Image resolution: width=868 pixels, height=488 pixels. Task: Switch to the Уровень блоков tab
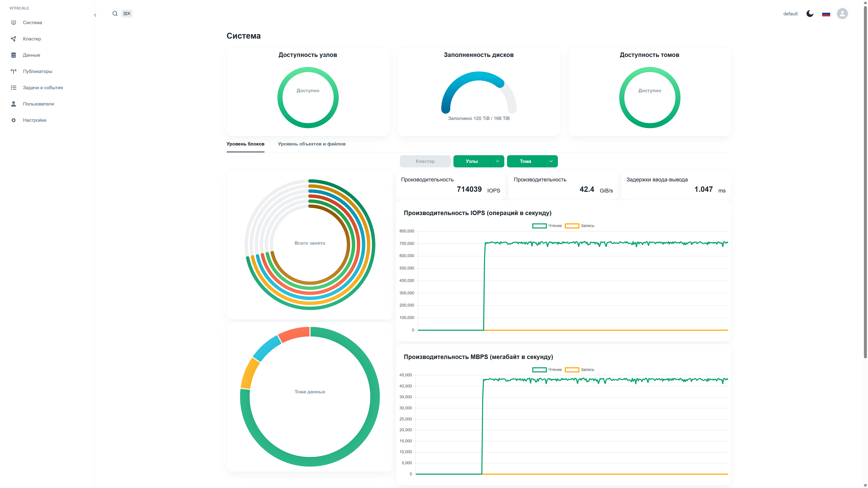click(245, 144)
